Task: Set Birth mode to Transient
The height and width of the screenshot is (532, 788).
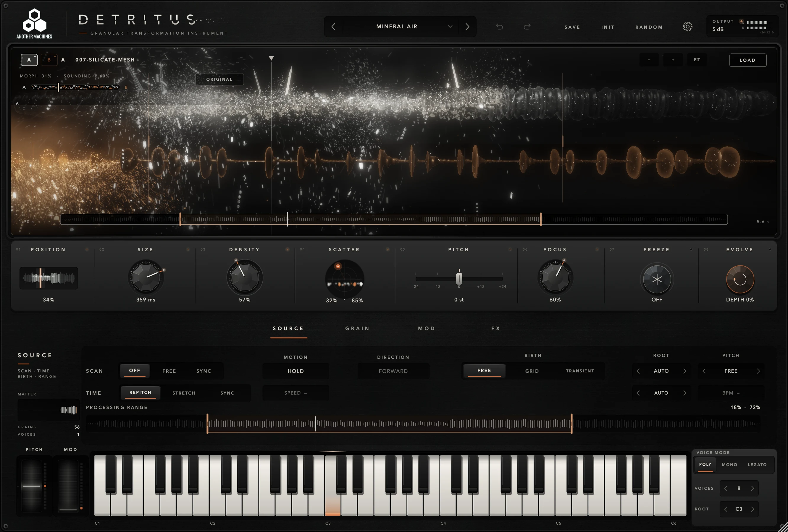Action: (580, 371)
